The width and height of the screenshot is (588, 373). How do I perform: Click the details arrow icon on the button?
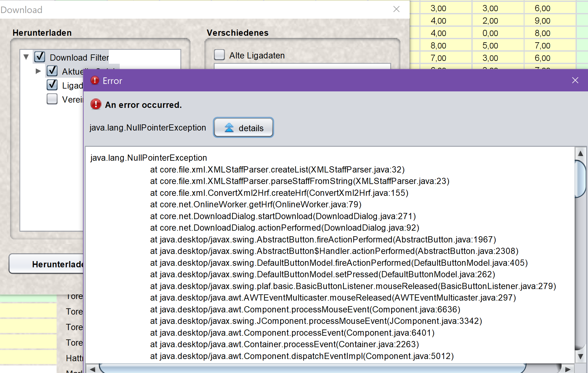coord(229,128)
